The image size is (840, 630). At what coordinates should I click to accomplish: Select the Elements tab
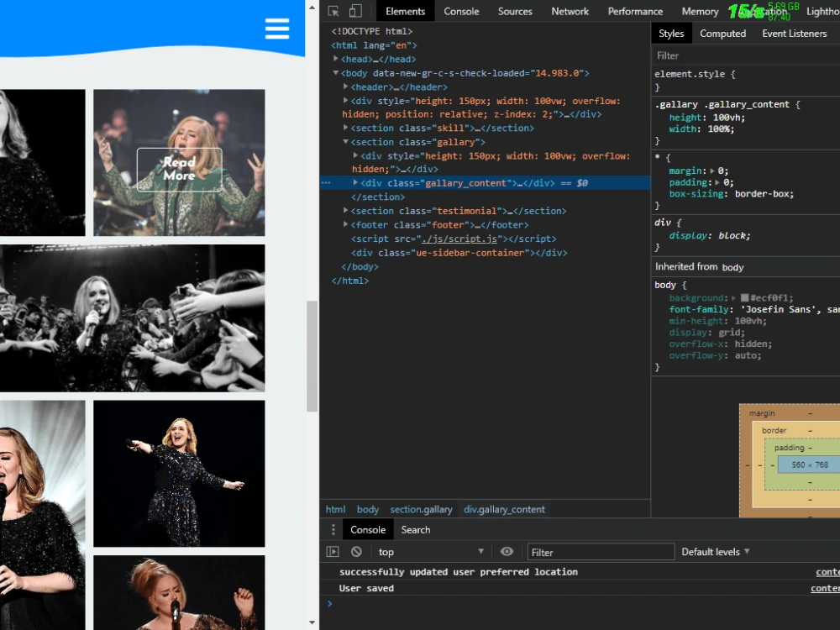point(405,11)
